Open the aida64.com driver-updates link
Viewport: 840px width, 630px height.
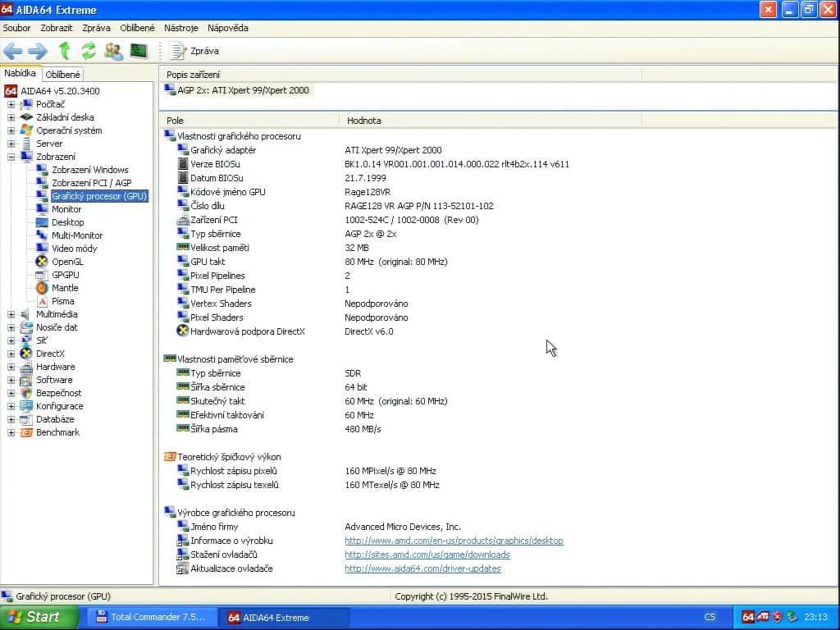tap(422, 568)
